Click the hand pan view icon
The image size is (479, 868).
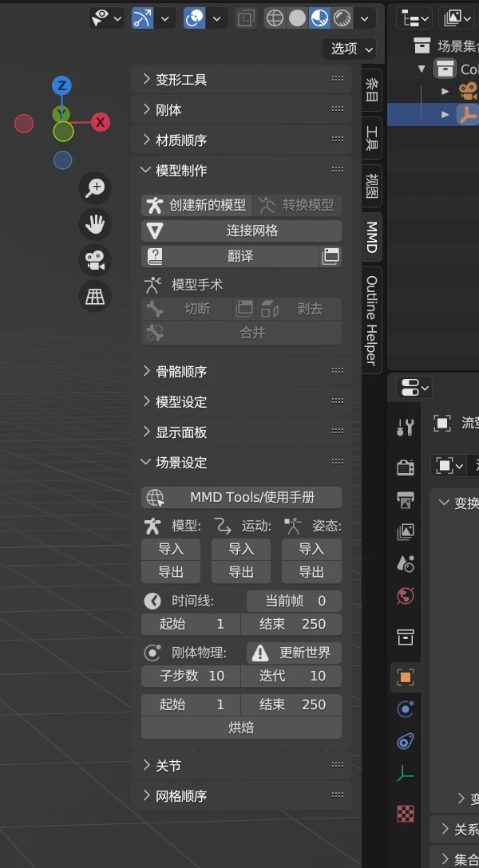click(95, 224)
